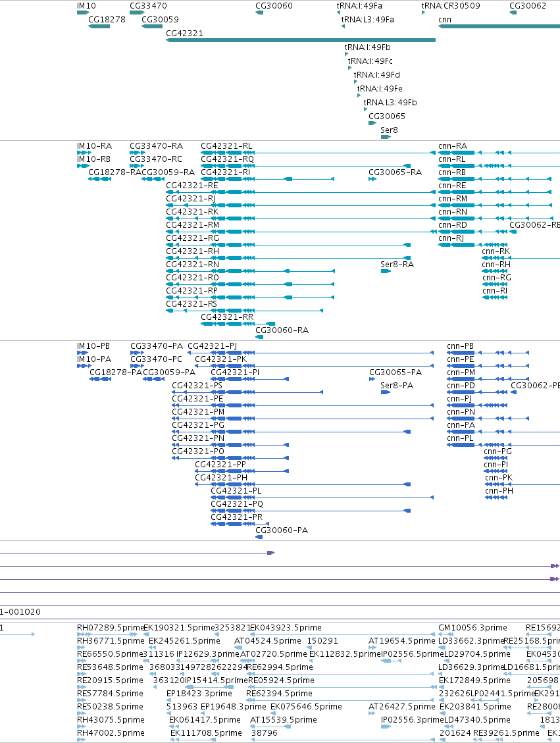Click the IM10-PB protein label

(93, 346)
